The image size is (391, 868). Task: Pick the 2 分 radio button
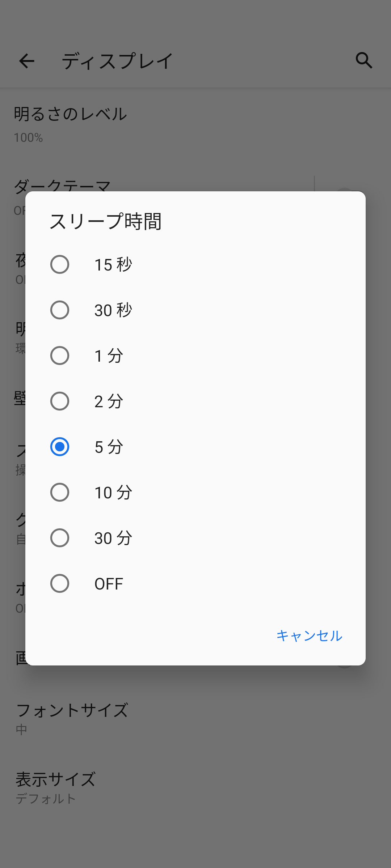(60, 401)
